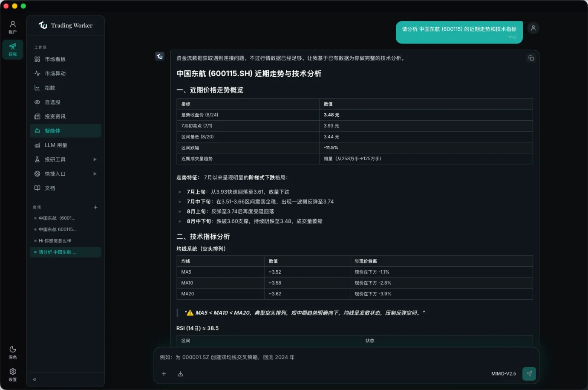
Task: Go to 市场异动 page
Action: pyautogui.click(x=66, y=74)
